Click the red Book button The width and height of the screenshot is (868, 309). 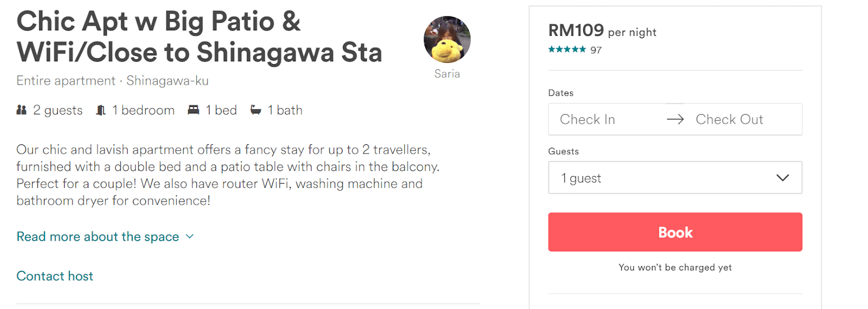click(x=675, y=232)
